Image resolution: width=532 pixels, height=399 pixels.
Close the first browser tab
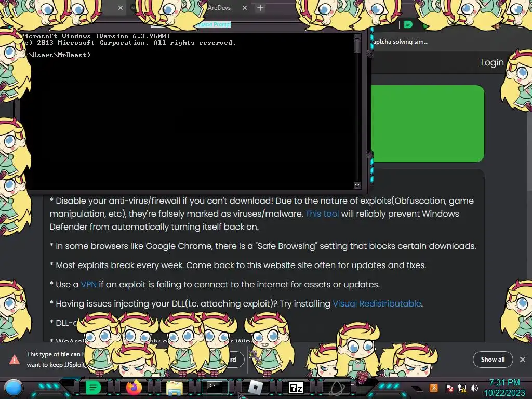click(121, 8)
